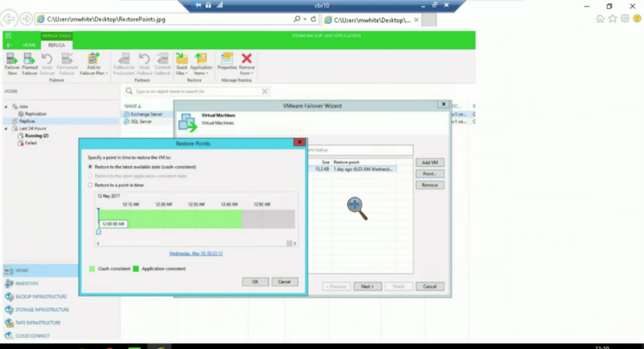Click the disabled Previous wizard button
Image resolution: width=644 pixels, height=349 pixels.
point(336,287)
